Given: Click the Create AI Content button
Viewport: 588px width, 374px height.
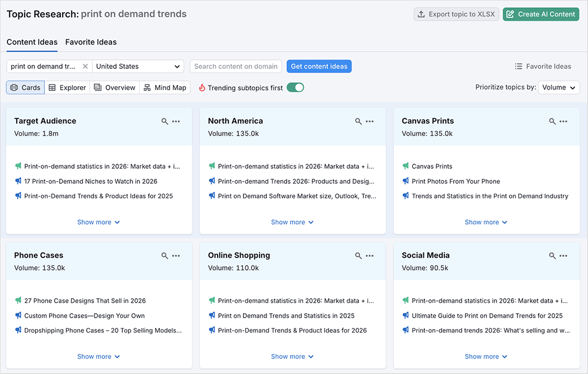Looking at the screenshot, I should coord(540,14).
